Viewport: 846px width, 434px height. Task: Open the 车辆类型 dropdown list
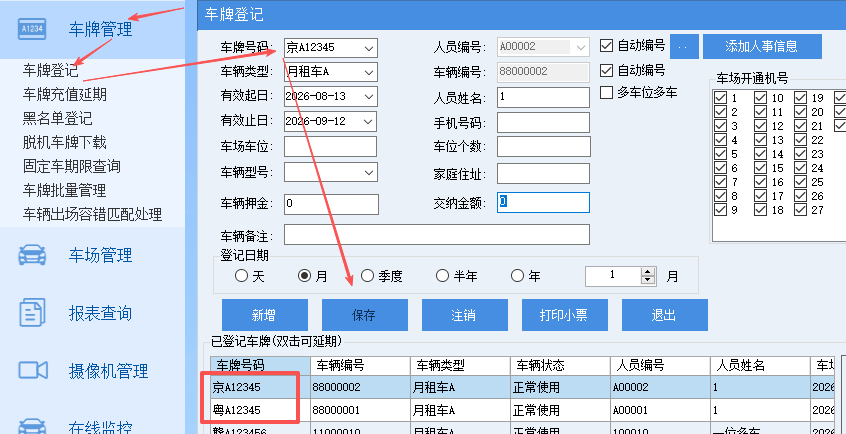point(369,72)
